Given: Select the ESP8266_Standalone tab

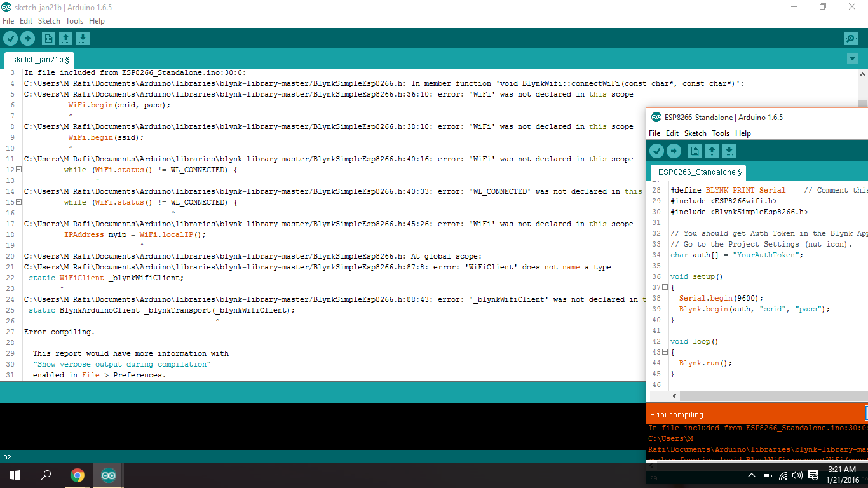Looking at the screenshot, I should point(698,172).
